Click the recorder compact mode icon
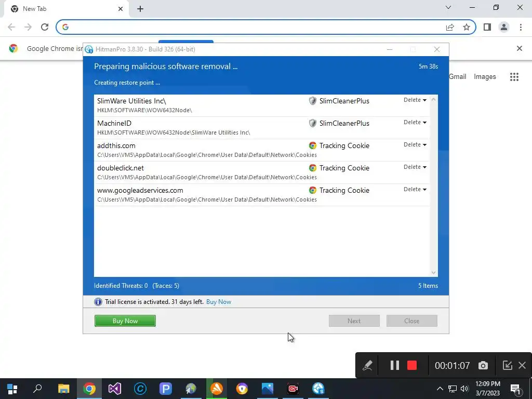The height and width of the screenshot is (399, 532). point(507,365)
